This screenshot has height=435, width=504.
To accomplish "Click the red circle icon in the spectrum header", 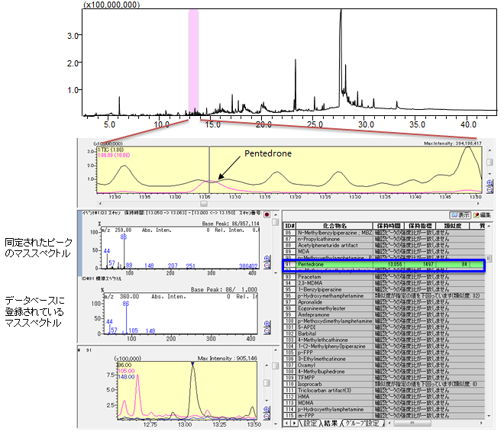I will [267, 214].
